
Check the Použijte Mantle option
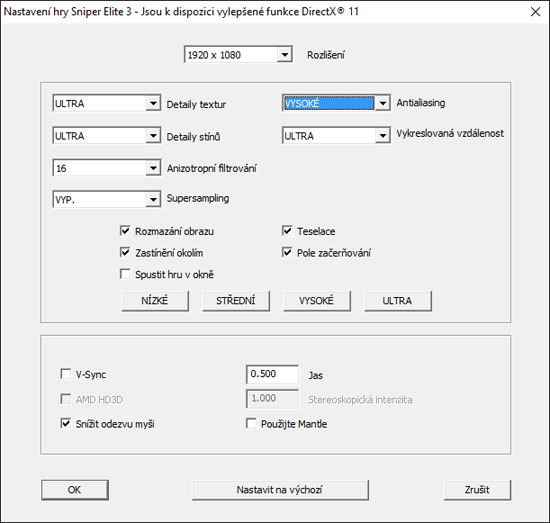pyautogui.click(x=251, y=423)
